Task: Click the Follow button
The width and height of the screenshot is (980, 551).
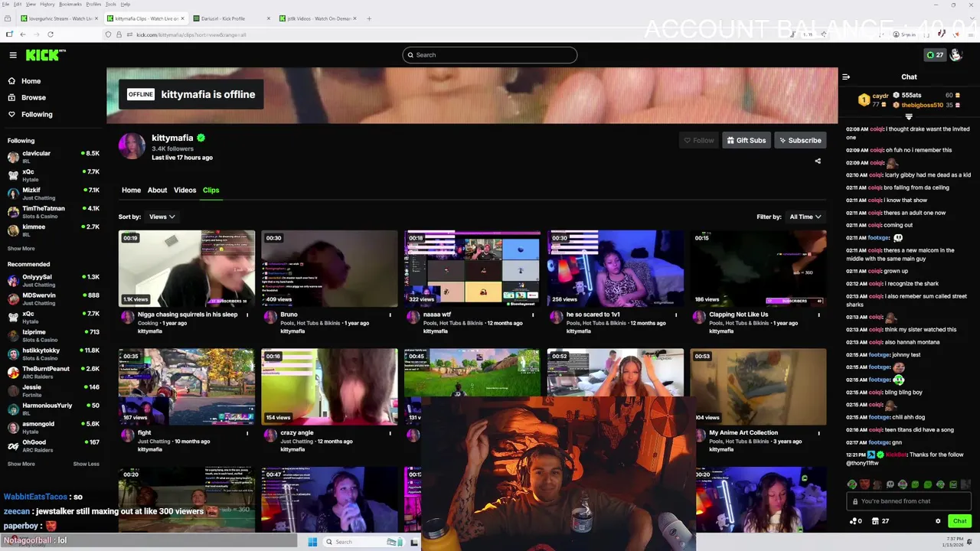Action: tap(699, 140)
